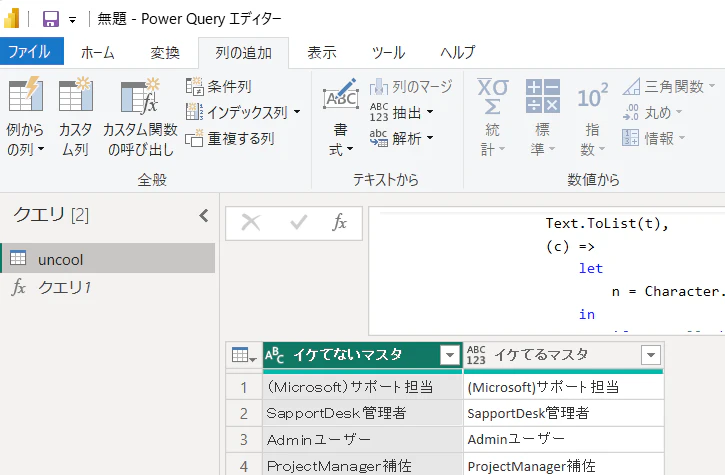The height and width of the screenshot is (475, 725).
Task: Click the 統計 statistics icon
Action: [x=493, y=96]
